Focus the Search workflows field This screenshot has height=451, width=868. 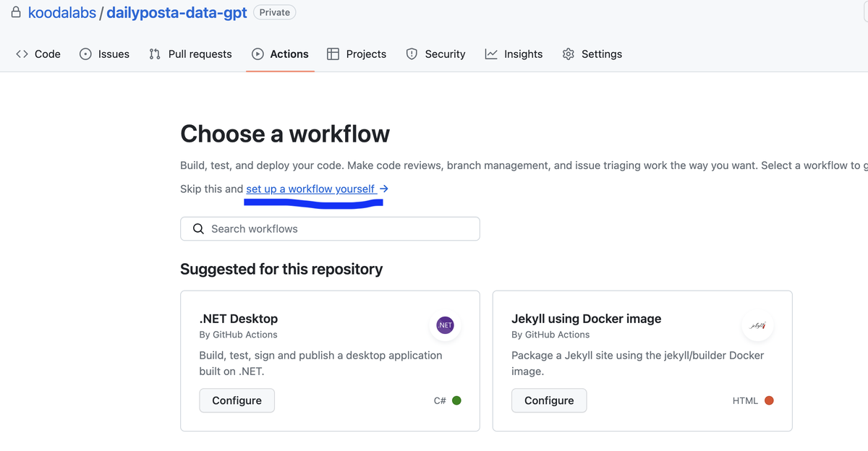coord(330,228)
